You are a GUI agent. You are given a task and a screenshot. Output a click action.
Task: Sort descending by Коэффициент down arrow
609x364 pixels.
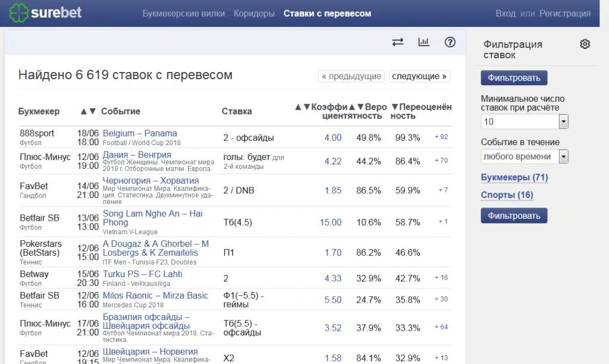pyautogui.click(x=307, y=107)
